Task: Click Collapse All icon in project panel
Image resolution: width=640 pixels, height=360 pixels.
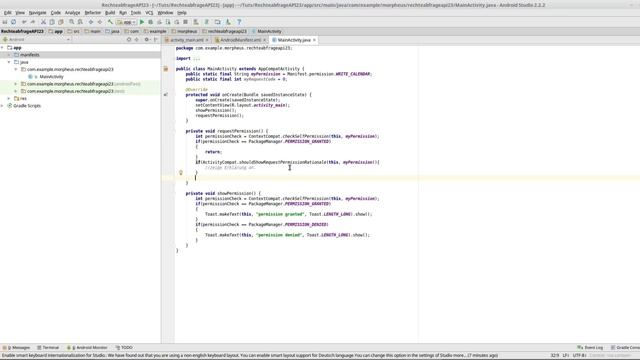Action: click(137, 40)
